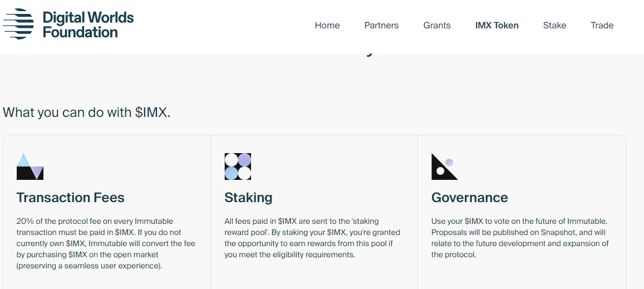Open the Grants navigation link
644x289 pixels.
pyautogui.click(x=437, y=26)
